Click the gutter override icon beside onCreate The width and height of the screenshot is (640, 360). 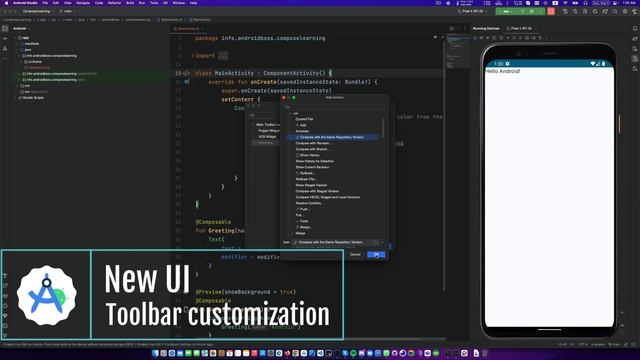tap(187, 82)
